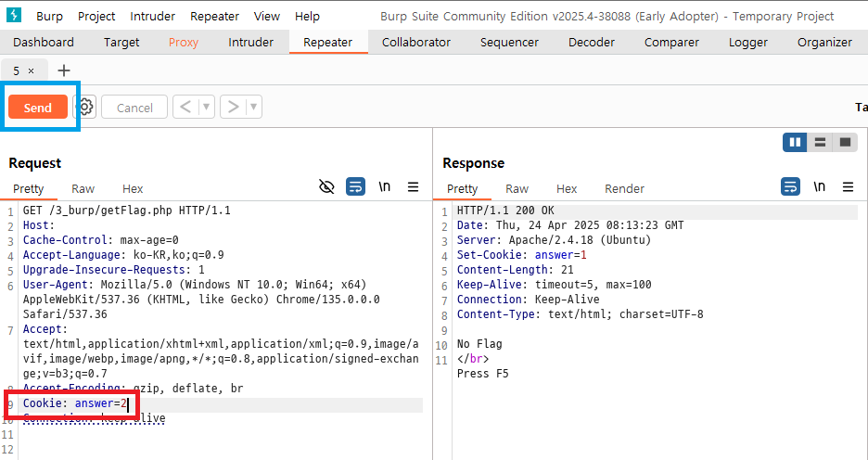Click the Content-Type response header
Viewport: 868px width, 460px height.
pyautogui.click(x=581, y=314)
